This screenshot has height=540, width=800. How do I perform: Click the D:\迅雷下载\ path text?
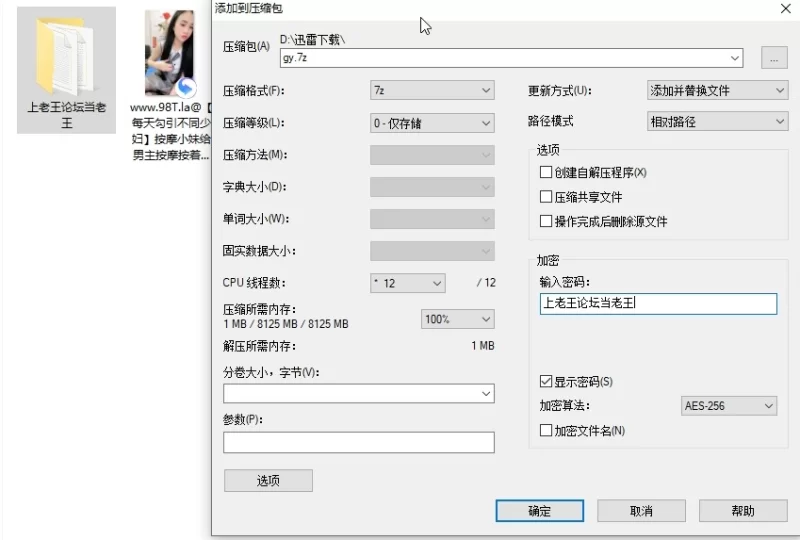pyautogui.click(x=312, y=39)
